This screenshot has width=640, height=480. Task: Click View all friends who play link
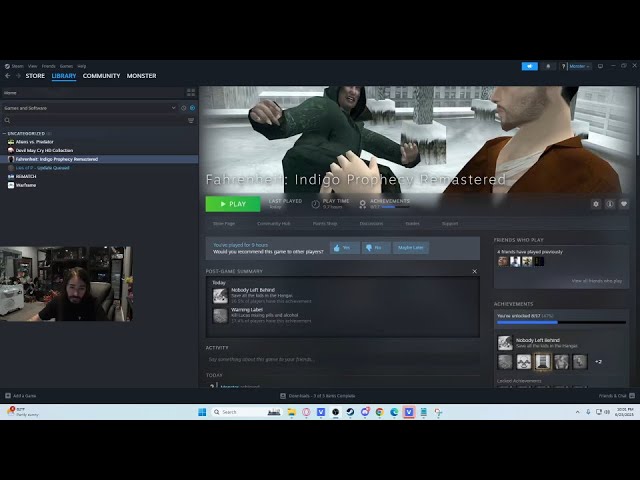[x=596, y=281]
